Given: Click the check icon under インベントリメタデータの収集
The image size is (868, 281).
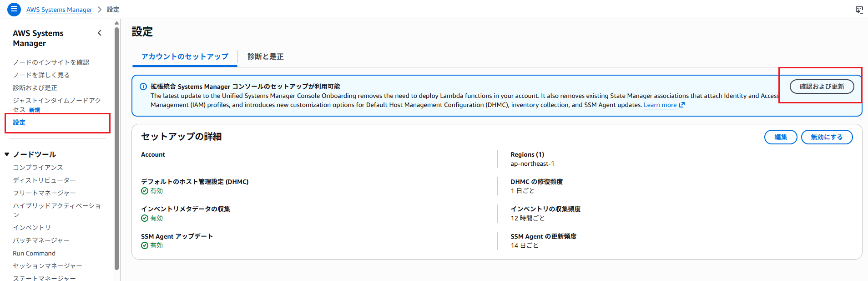Looking at the screenshot, I should (x=145, y=218).
